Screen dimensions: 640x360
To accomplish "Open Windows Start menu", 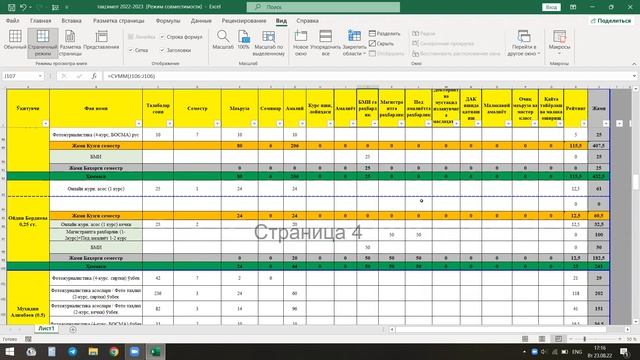I will [x=9, y=351].
